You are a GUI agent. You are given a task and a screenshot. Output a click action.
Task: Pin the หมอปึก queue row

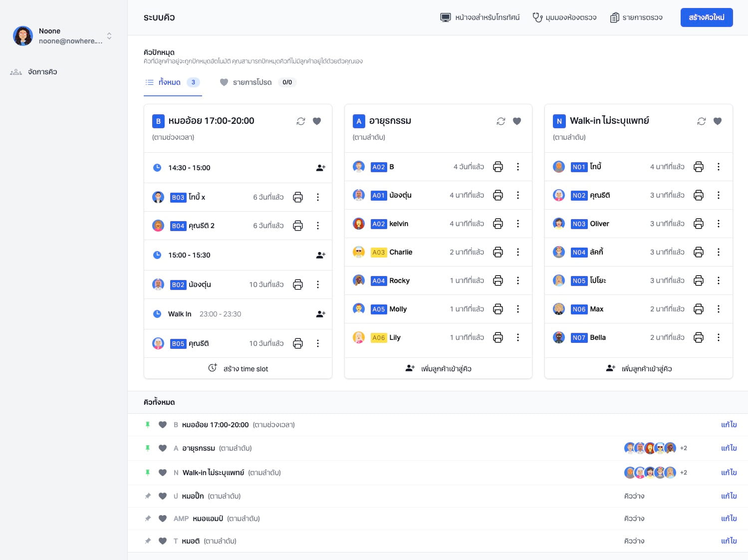pyautogui.click(x=148, y=496)
